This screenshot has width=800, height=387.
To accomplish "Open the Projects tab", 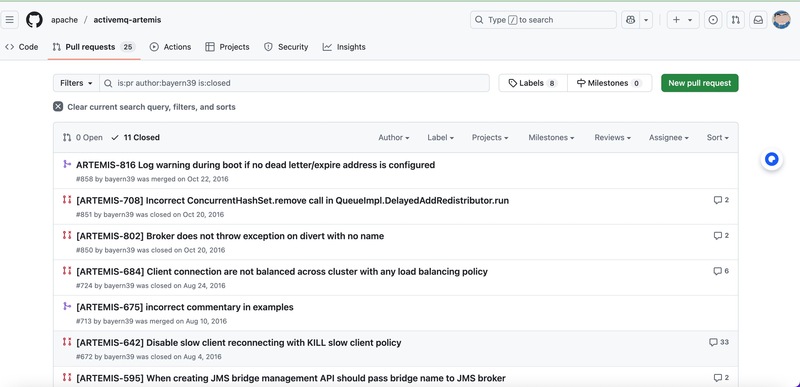I will pyautogui.click(x=228, y=47).
